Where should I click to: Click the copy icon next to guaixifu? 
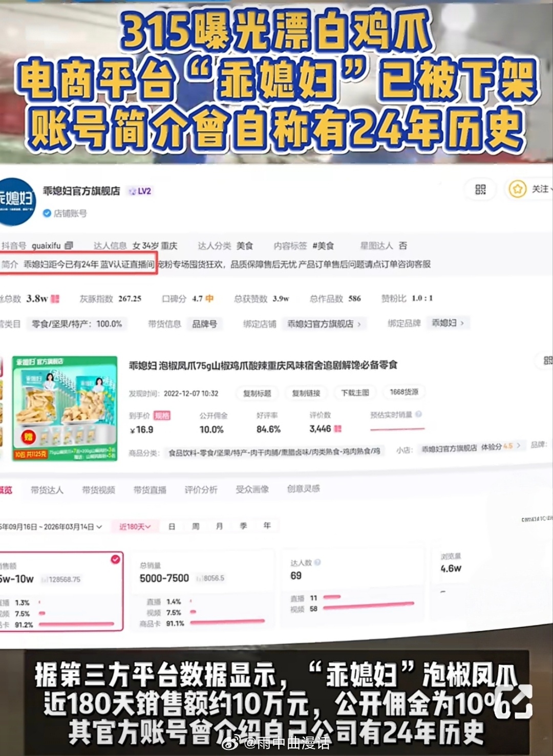point(69,246)
